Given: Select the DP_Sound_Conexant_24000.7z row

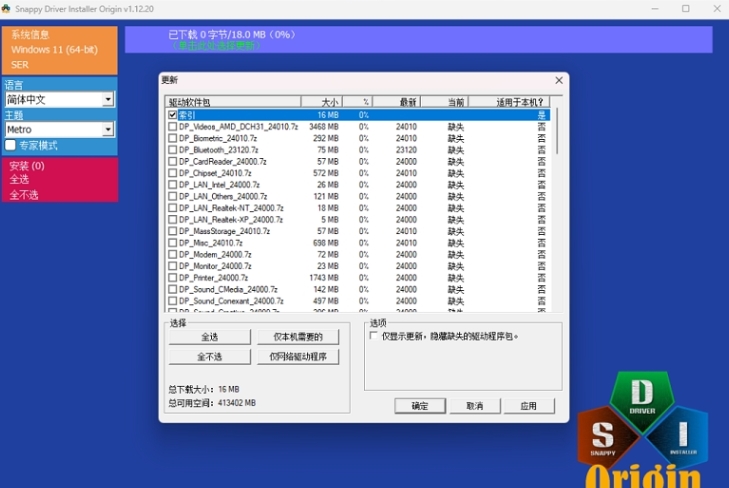Looking at the screenshot, I should pyautogui.click(x=358, y=301).
